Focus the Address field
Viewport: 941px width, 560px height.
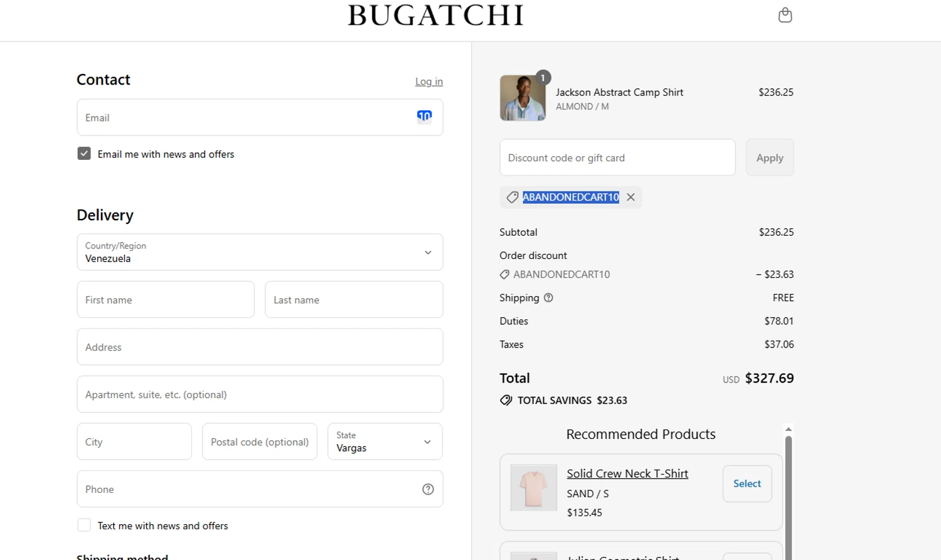coord(260,347)
